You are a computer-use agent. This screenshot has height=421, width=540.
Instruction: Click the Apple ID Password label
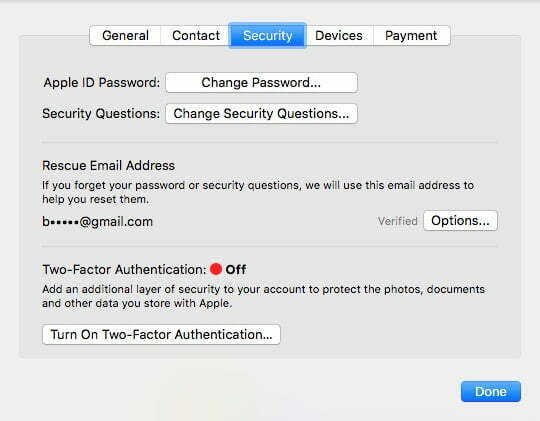pyautogui.click(x=102, y=83)
